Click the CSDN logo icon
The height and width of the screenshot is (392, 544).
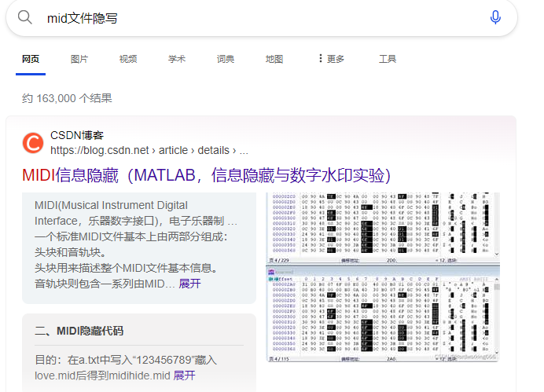[33, 143]
